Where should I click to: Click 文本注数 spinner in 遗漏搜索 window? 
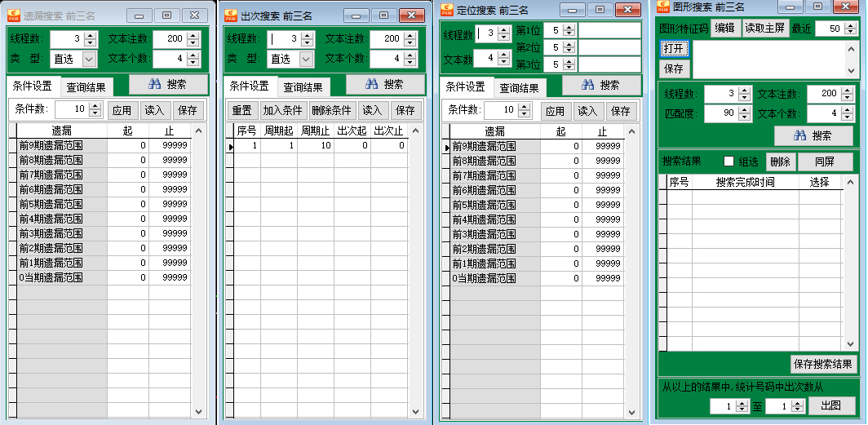coord(193,38)
